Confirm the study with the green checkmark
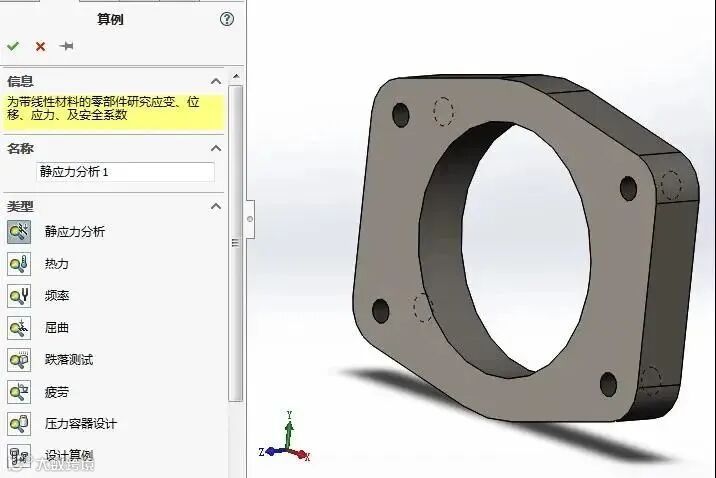 point(13,46)
